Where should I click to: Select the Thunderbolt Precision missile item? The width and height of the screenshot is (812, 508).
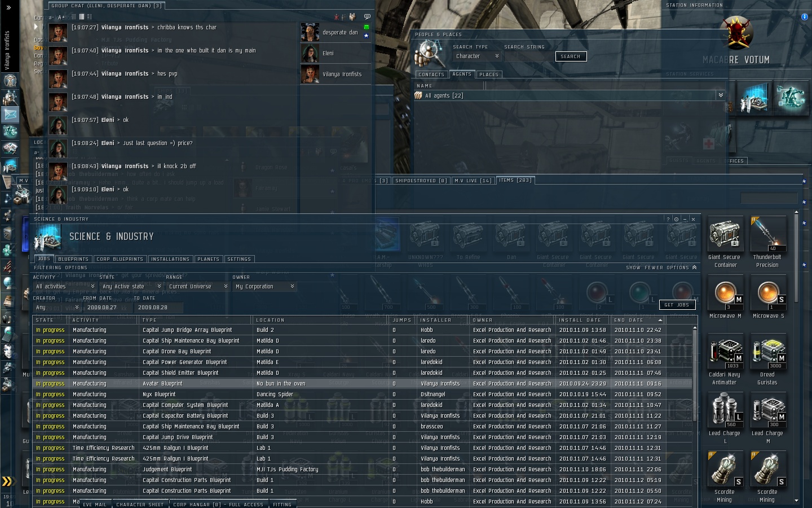[x=767, y=242]
